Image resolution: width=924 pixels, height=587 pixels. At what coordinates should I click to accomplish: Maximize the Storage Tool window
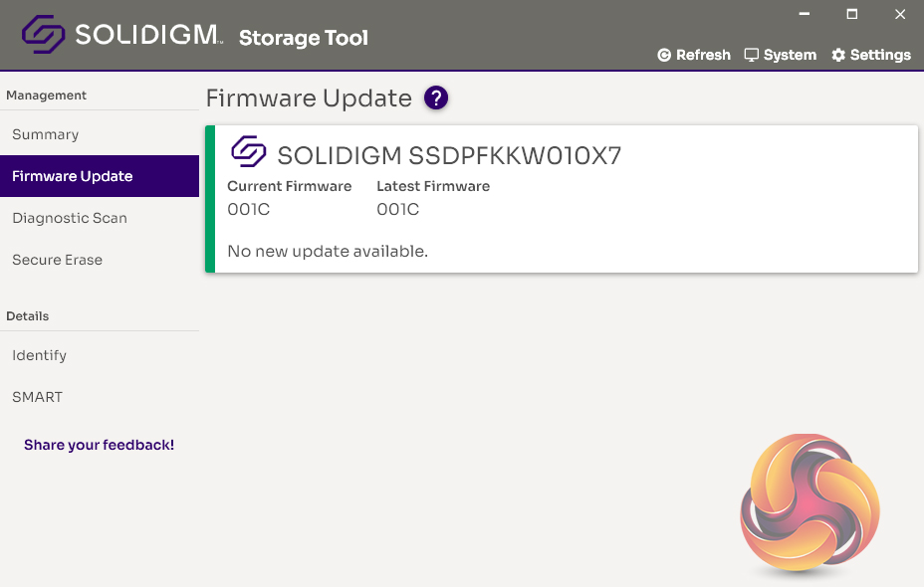[852, 14]
